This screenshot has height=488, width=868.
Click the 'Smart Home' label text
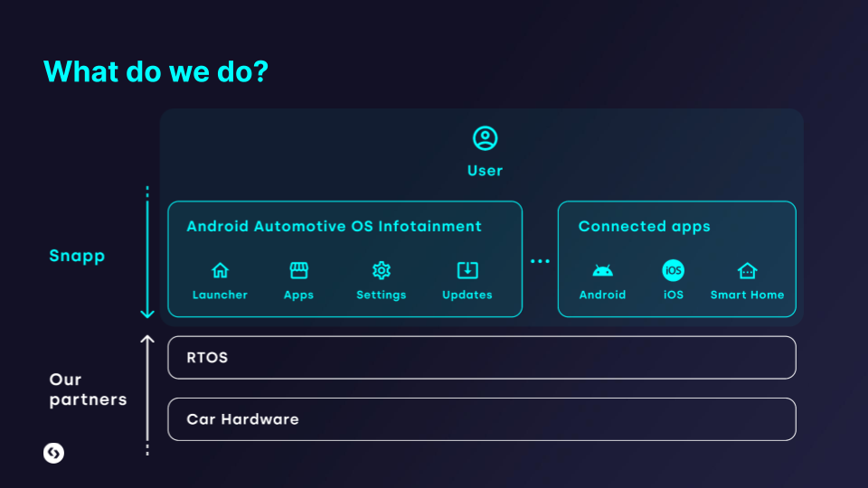coord(748,295)
